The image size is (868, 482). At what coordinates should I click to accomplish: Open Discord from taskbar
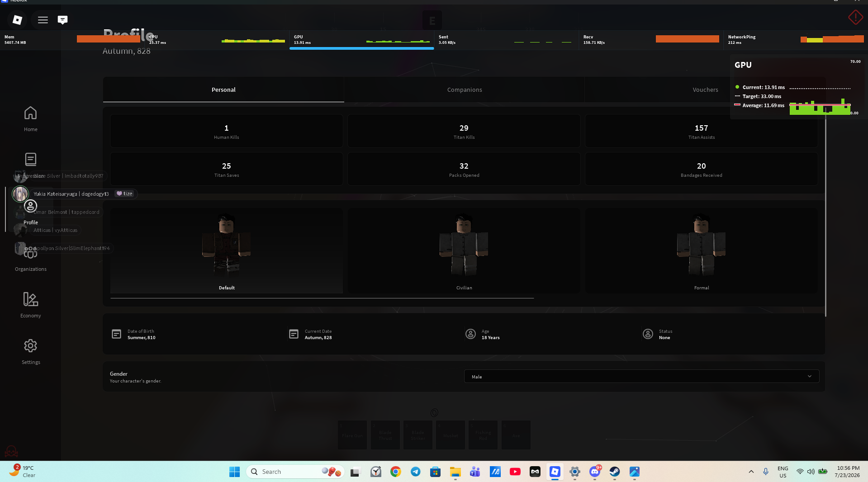(x=595, y=472)
